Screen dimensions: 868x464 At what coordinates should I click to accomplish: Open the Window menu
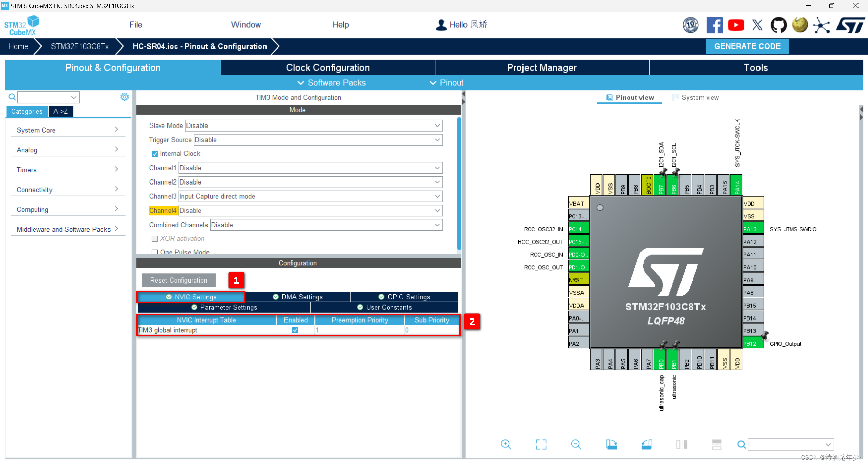(245, 24)
